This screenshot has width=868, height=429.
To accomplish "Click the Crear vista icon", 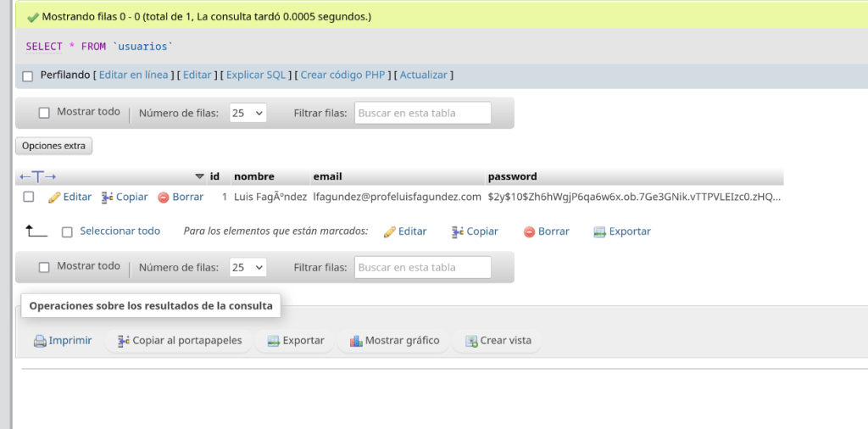I will pyautogui.click(x=471, y=341).
